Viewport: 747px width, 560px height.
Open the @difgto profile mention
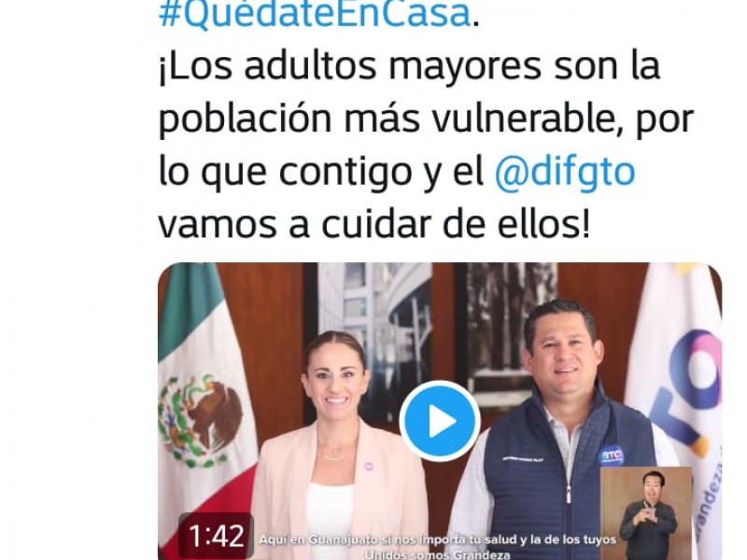pos(565,172)
